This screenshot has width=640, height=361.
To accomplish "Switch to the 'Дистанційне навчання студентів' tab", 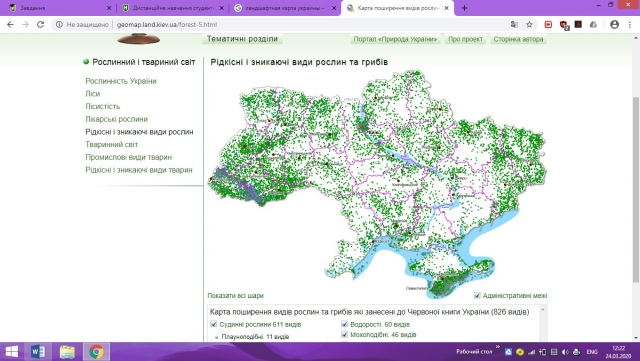I will click(x=173, y=8).
